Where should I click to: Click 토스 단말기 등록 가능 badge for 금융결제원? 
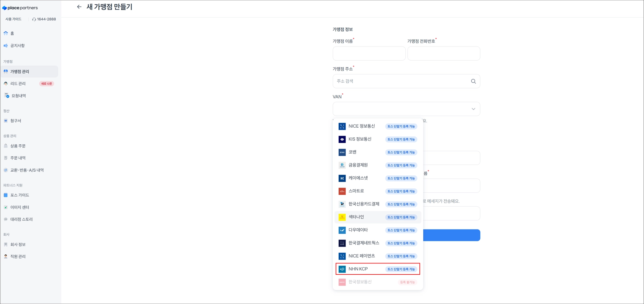tap(401, 165)
